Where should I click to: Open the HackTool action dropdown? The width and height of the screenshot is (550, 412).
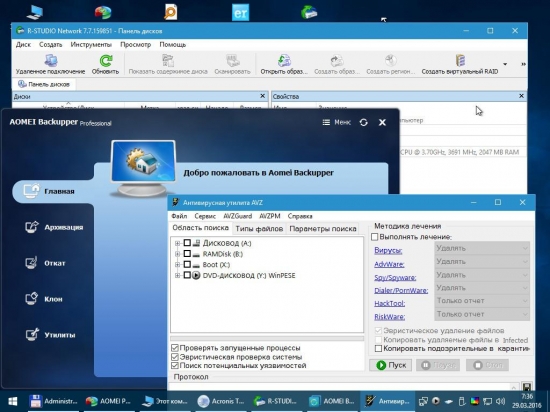(482, 301)
